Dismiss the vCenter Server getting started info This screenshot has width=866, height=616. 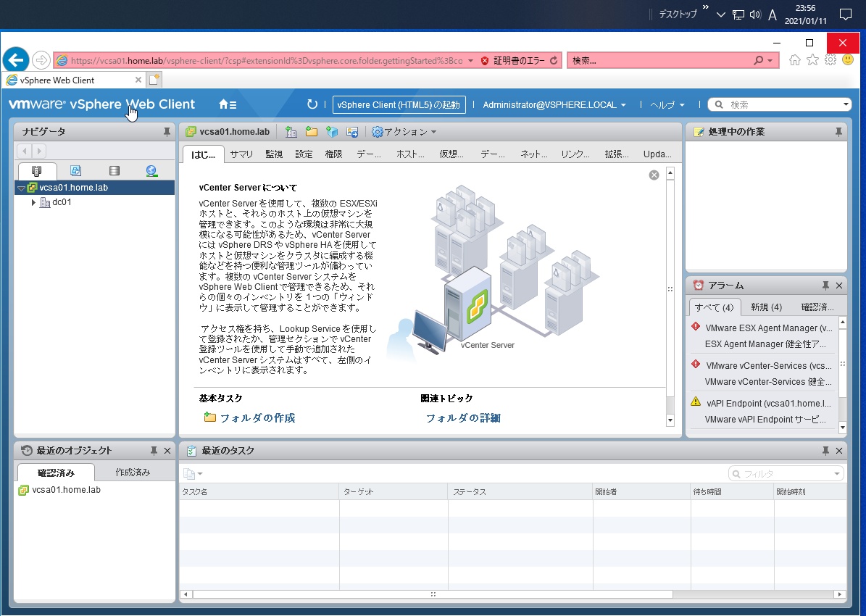pos(654,175)
